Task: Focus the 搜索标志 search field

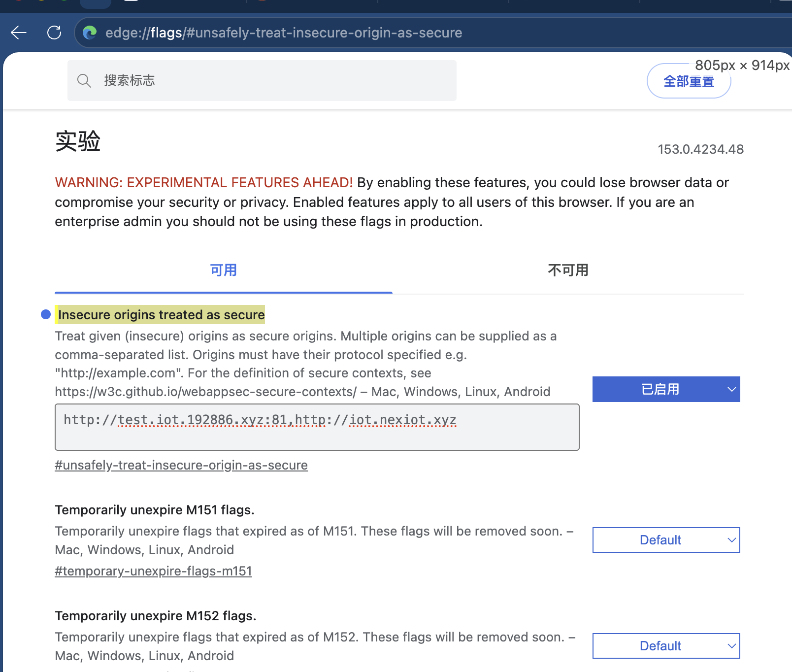Action: [x=262, y=81]
